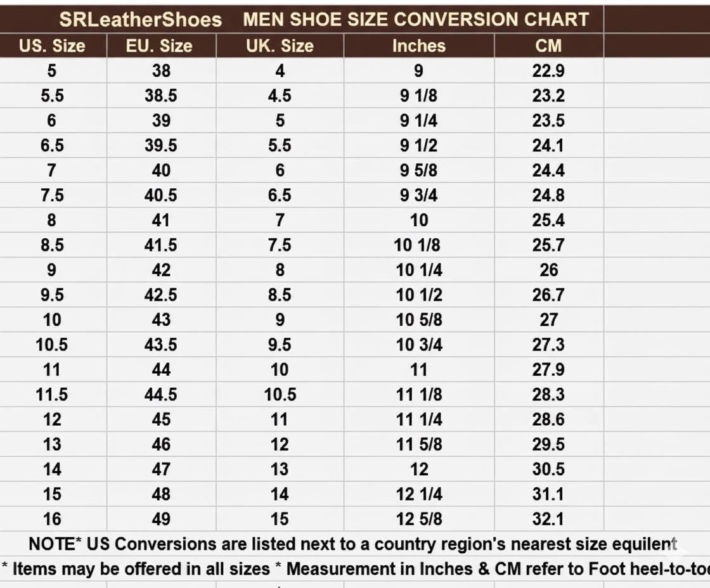Click the 'MEN SHOE SIZE CONVERSION CHART' title
Image resolution: width=710 pixels, height=588 pixels.
pos(416,20)
